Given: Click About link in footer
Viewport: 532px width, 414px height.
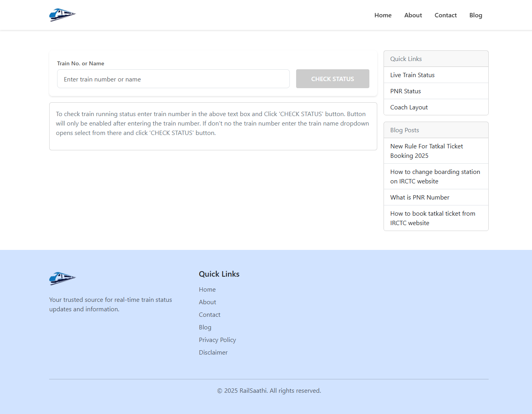Looking at the screenshot, I should pos(207,302).
